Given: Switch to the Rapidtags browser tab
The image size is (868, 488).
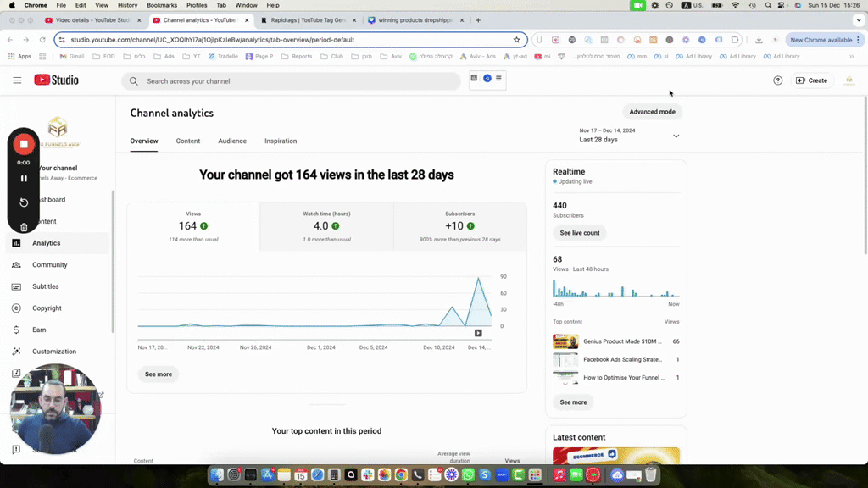Looking at the screenshot, I should [308, 20].
